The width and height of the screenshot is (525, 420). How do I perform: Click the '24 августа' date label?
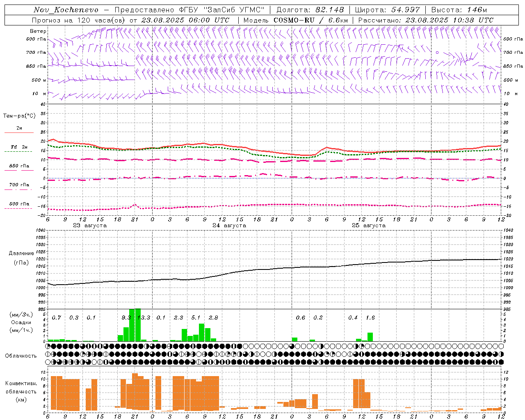coord(229,226)
